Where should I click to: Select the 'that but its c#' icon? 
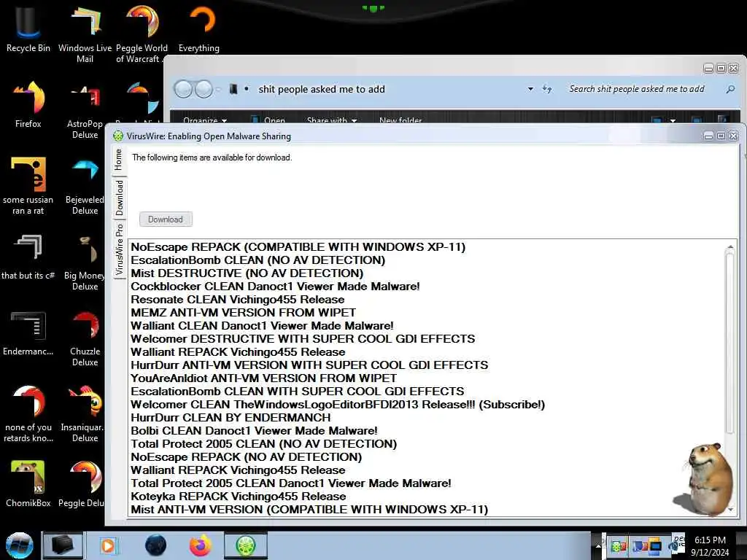click(28, 256)
